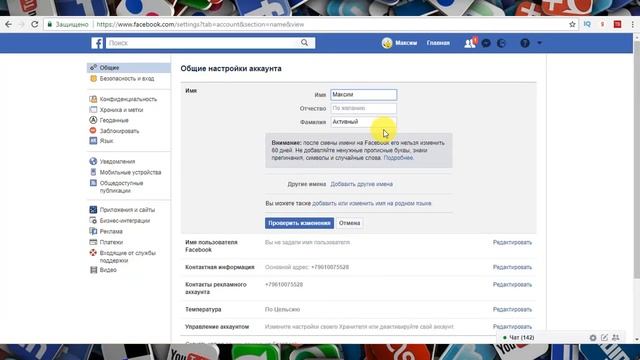The width and height of the screenshot is (640, 360).
Task: Edit Имя пользователя Facebook row
Action: 512,242
